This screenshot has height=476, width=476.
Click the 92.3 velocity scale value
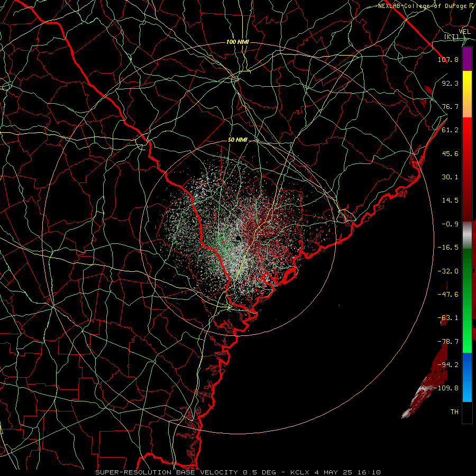(x=450, y=83)
